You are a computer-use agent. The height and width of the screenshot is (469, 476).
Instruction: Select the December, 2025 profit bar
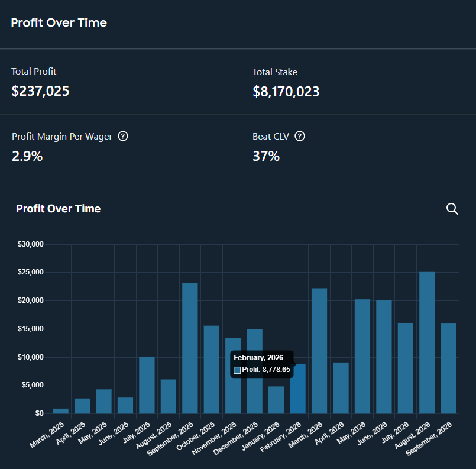tap(255, 371)
